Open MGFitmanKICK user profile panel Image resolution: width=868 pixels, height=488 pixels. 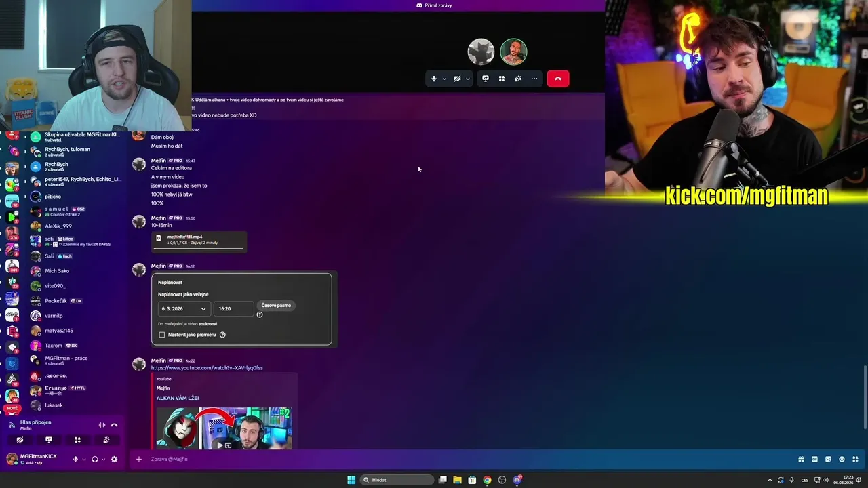tap(34, 459)
